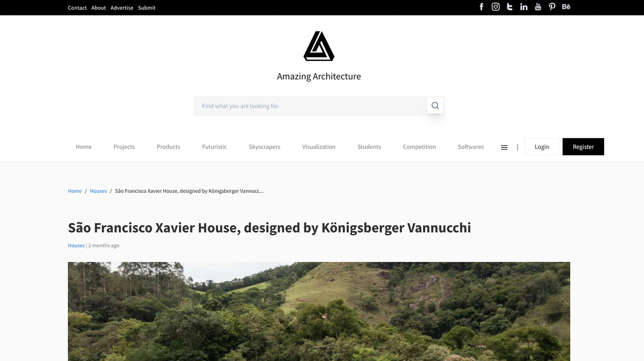
Task: Open the Advertise link in top bar
Action: tap(122, 8)
